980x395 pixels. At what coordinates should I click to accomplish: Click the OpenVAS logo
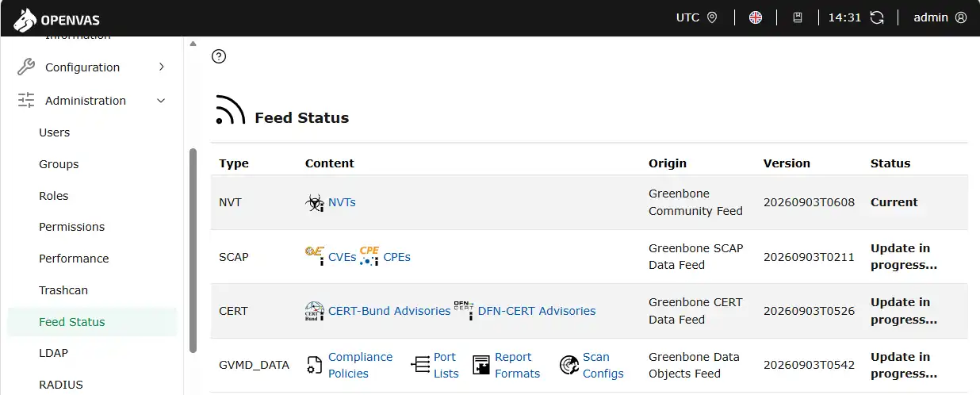pyautogui.click(x=56, y=18)
